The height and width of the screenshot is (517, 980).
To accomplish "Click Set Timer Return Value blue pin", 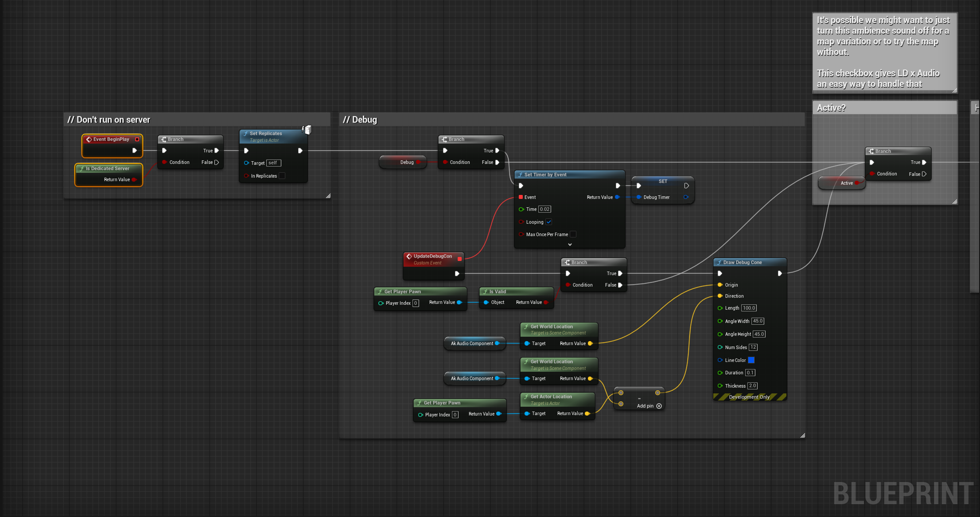I will 617,197.
